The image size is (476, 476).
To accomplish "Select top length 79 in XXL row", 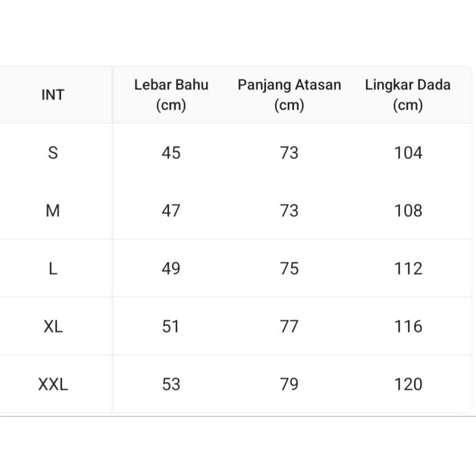I will 289,384.
